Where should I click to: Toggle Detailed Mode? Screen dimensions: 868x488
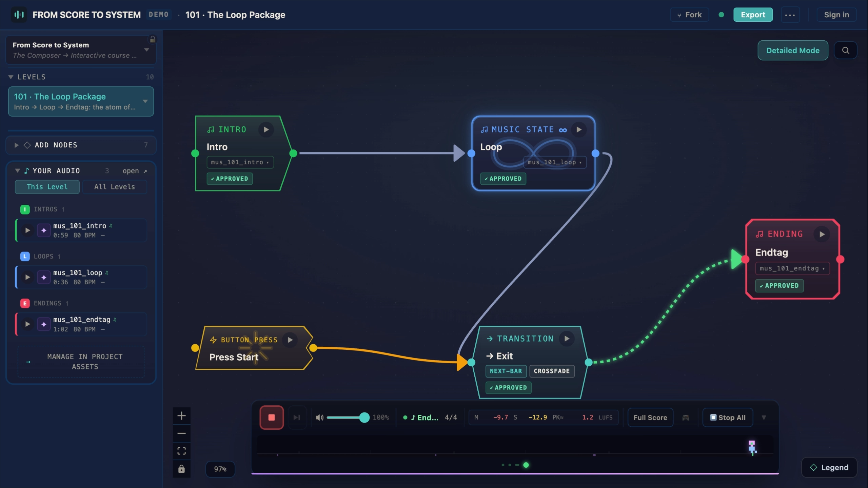coord(793,50)
